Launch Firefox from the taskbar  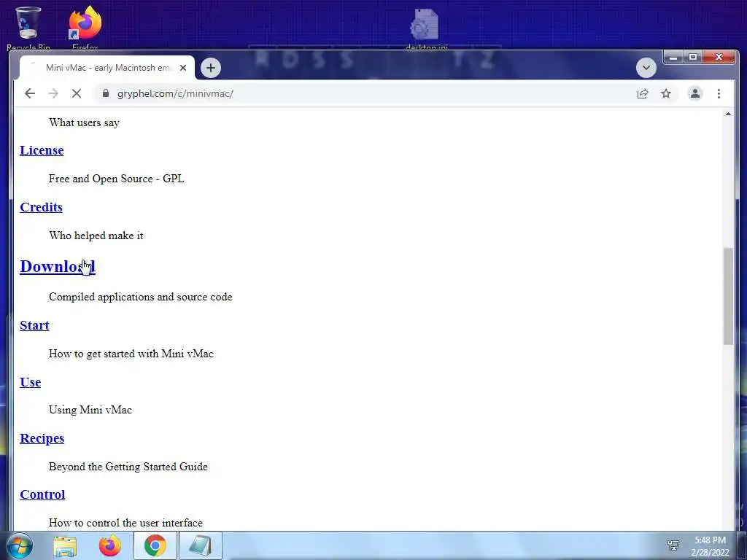click(x=109, y=545)
